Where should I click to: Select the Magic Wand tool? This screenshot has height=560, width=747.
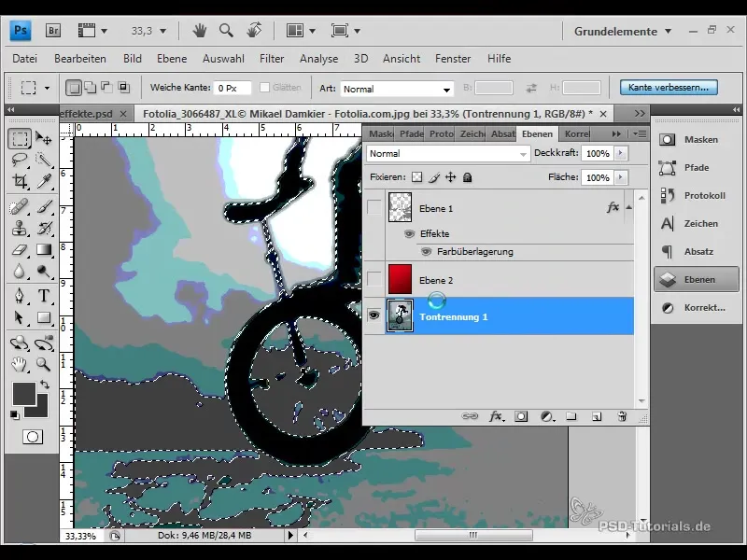point(43,160)
